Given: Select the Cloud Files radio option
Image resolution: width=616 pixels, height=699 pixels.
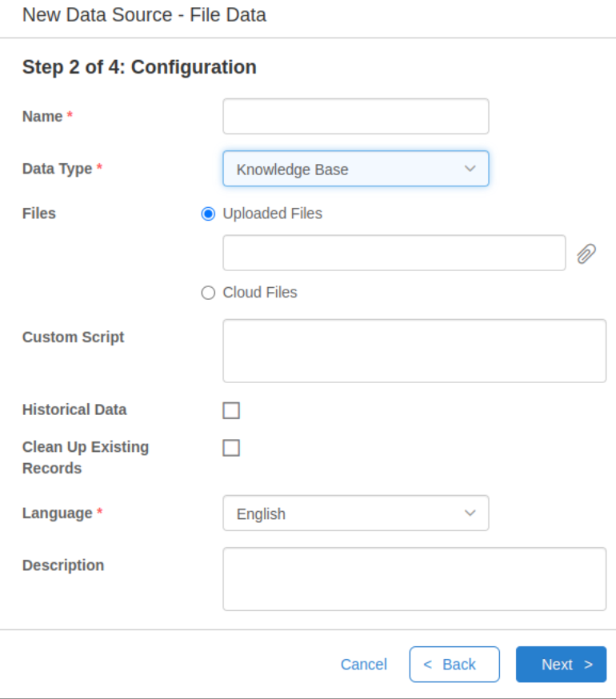Looking at the screenshot, I should click(208, 293).
